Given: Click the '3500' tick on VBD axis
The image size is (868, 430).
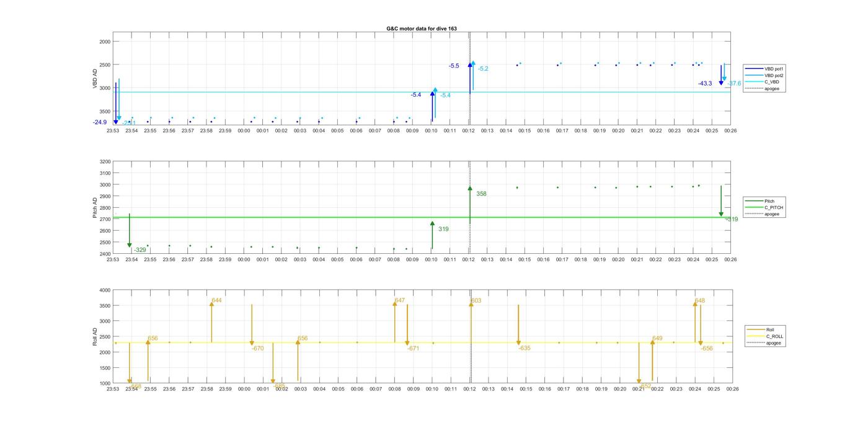Looking at the screenshot, I should pos(105,111).
